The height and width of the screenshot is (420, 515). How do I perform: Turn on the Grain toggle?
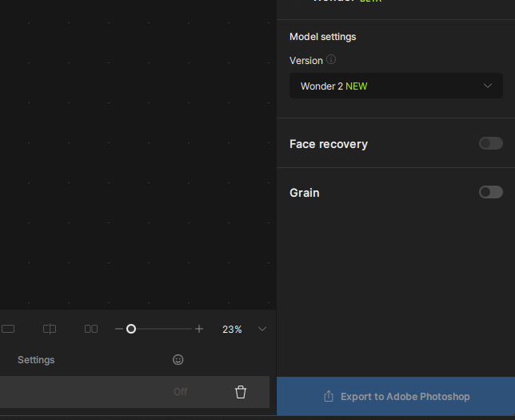pos(490,192)
